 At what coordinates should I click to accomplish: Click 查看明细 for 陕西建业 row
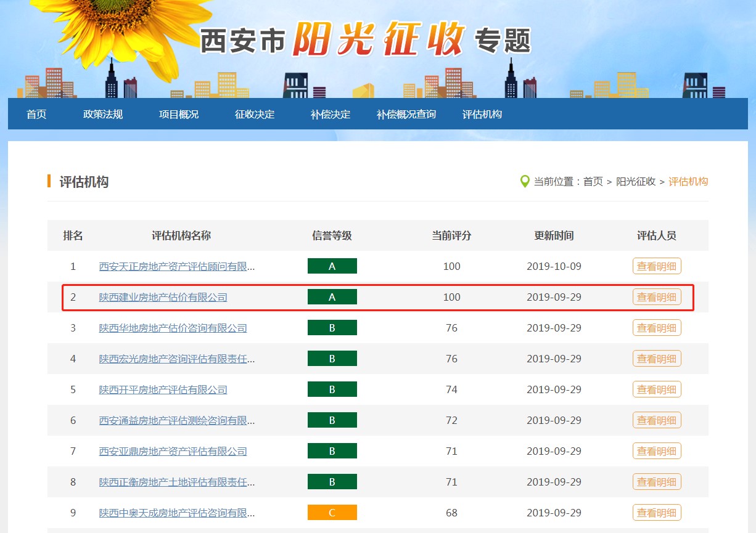point(657,297)
